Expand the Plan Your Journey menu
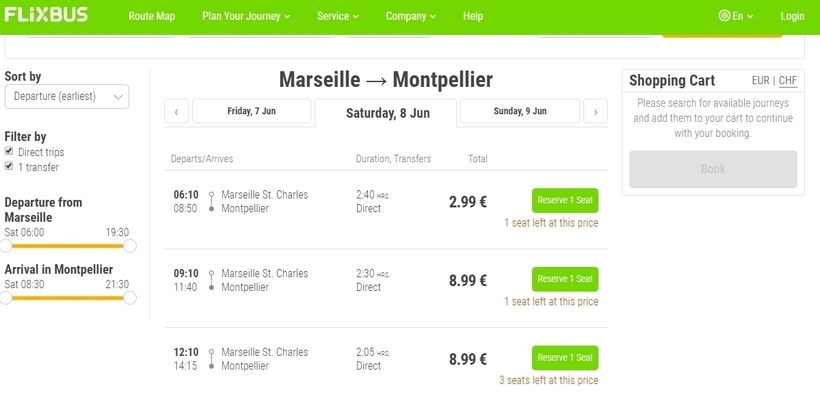 tap(246, 16)
